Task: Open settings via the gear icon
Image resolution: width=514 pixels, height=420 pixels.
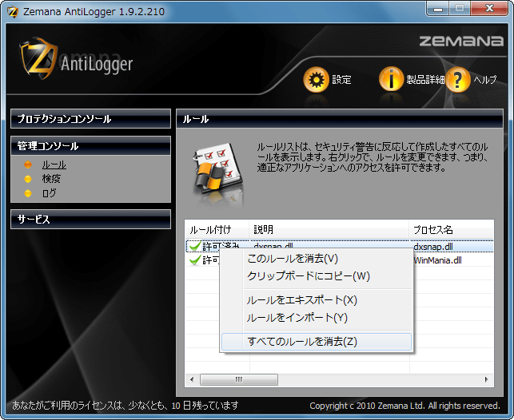Action: pyautogui.click(x=316, y=80)
